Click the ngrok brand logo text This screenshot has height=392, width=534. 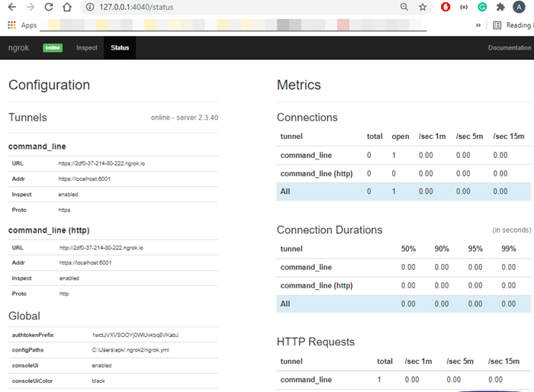point(19,48)
